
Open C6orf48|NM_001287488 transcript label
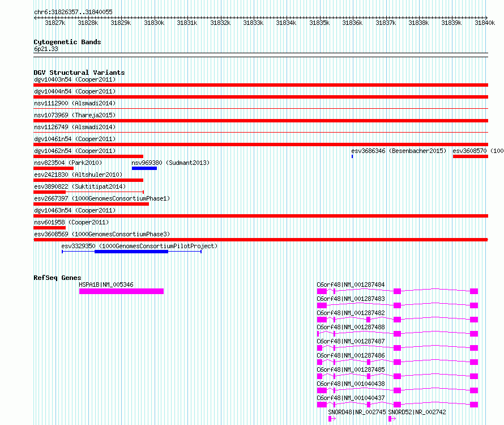(351, 327)
